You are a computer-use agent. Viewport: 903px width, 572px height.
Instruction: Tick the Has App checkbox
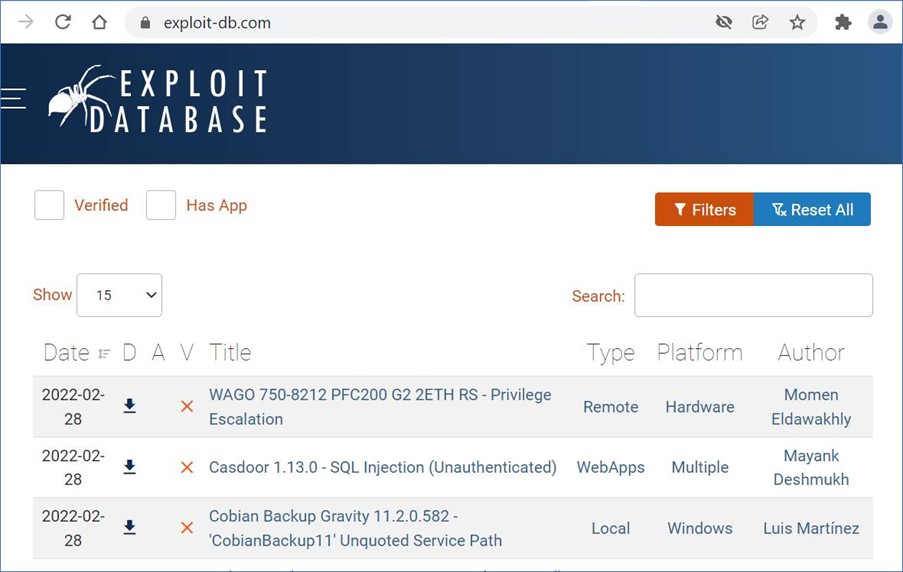click(161, 205)
